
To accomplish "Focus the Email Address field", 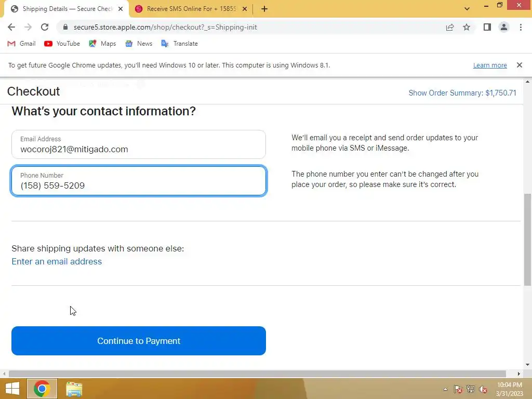I will [138, 144].
